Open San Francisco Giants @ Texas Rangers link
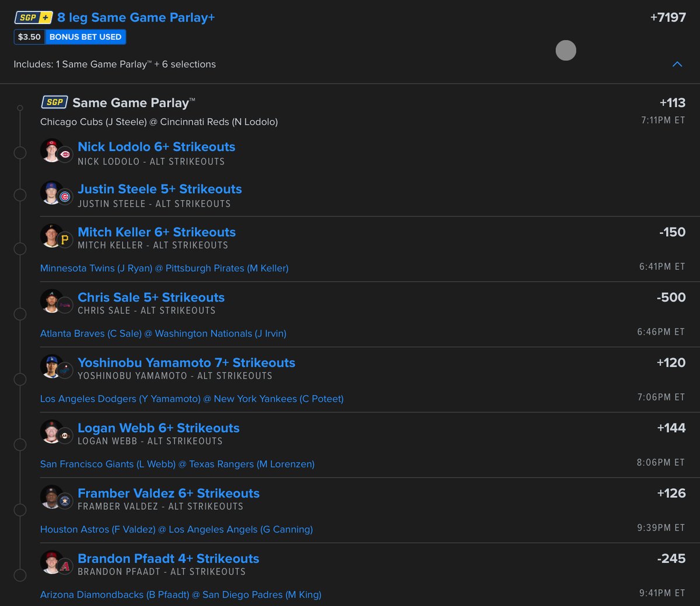The image size is (700, 606). click(177, 464)
